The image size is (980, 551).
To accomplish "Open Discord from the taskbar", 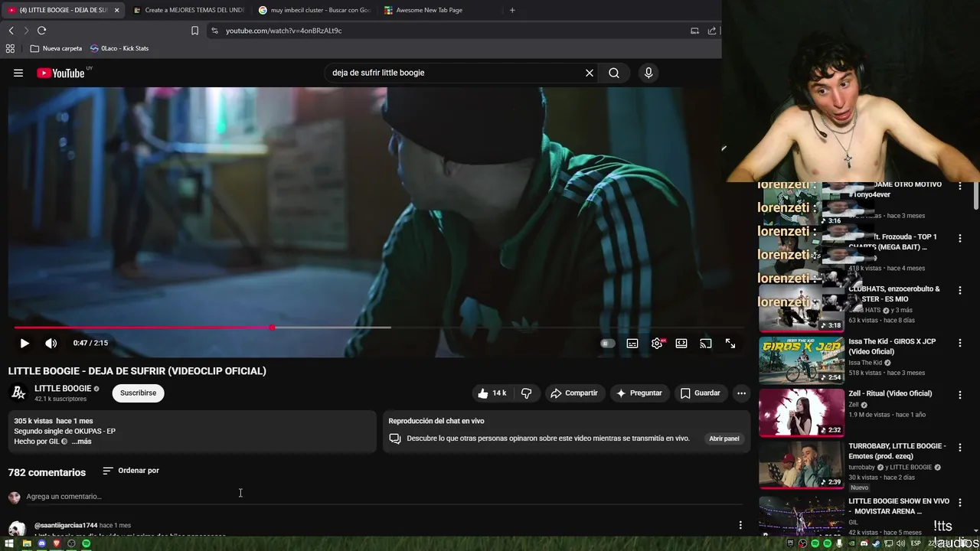I will pos(41,543).
